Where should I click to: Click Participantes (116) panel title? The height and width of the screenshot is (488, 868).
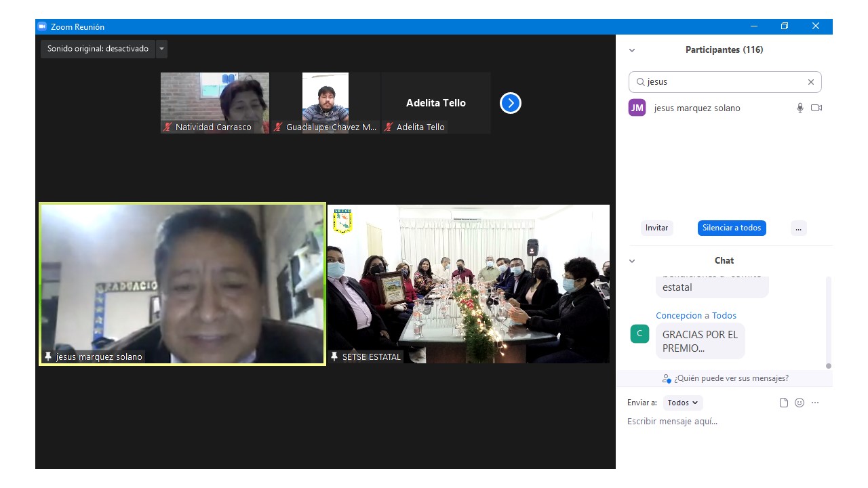pos(724,50)
